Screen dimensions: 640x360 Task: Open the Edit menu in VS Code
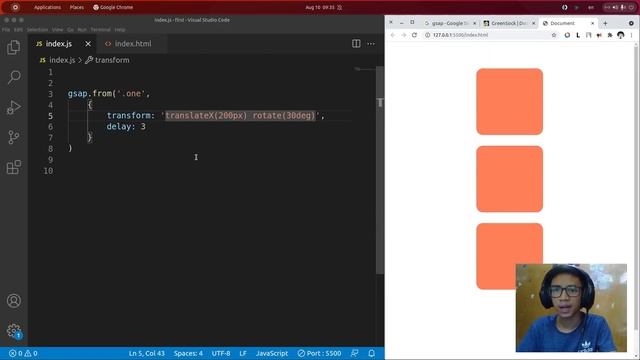click(18, 30)
